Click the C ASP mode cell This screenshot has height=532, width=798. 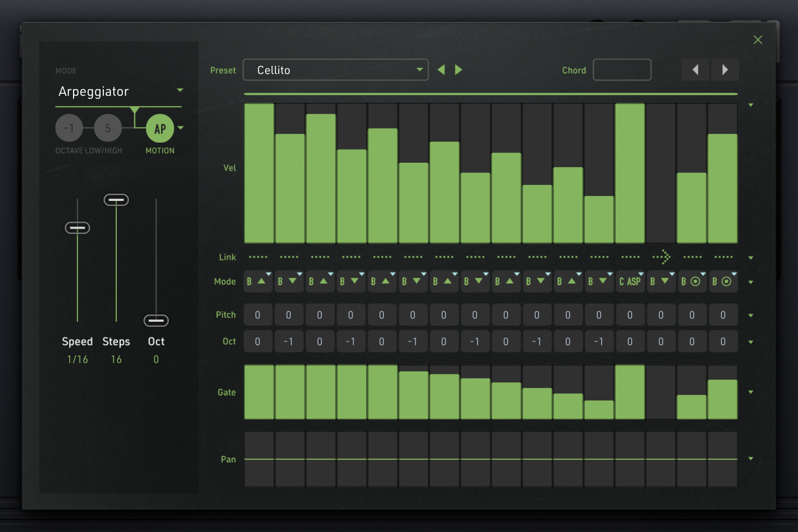pyautogui.click(x=630, y=282)
